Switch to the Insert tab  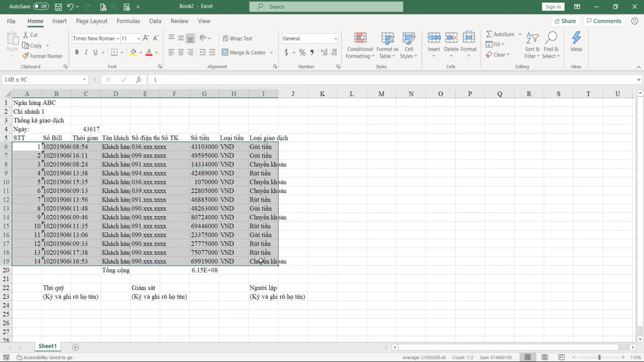point(60,21)
